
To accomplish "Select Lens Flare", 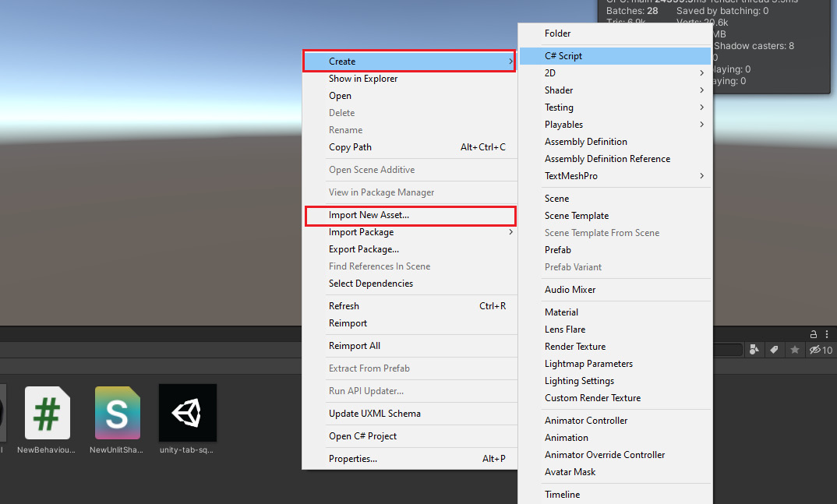I will [615, 329].
